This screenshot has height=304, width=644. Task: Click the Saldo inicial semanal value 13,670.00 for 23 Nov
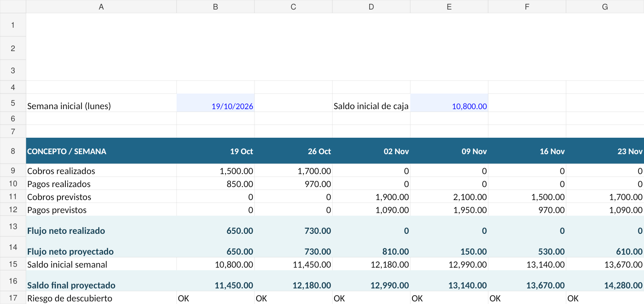[605, 264]
